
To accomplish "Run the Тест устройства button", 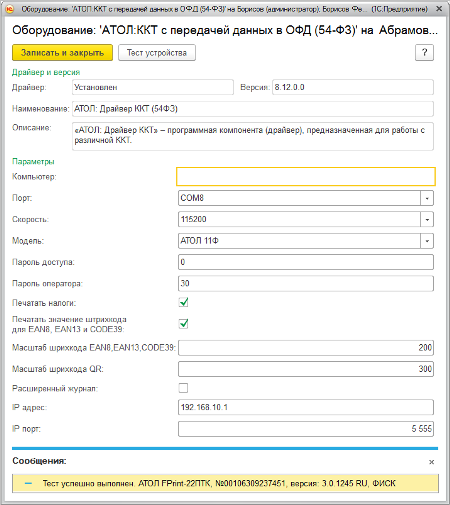I will 157,53.
